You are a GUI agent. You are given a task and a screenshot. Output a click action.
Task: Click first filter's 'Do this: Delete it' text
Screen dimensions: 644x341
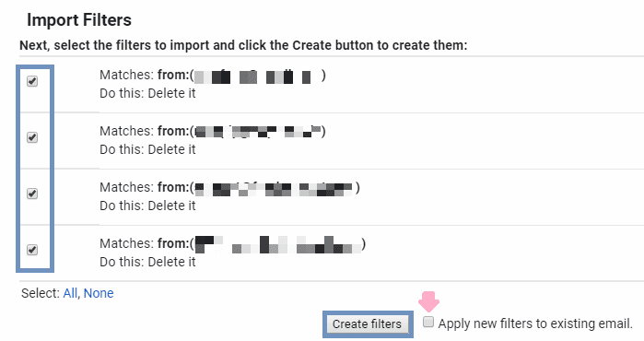click(147, 93)
